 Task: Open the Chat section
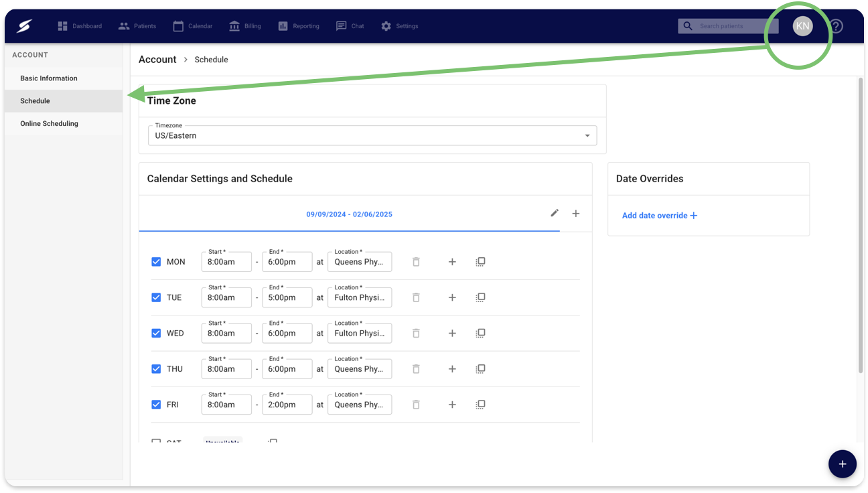[350, 26]
